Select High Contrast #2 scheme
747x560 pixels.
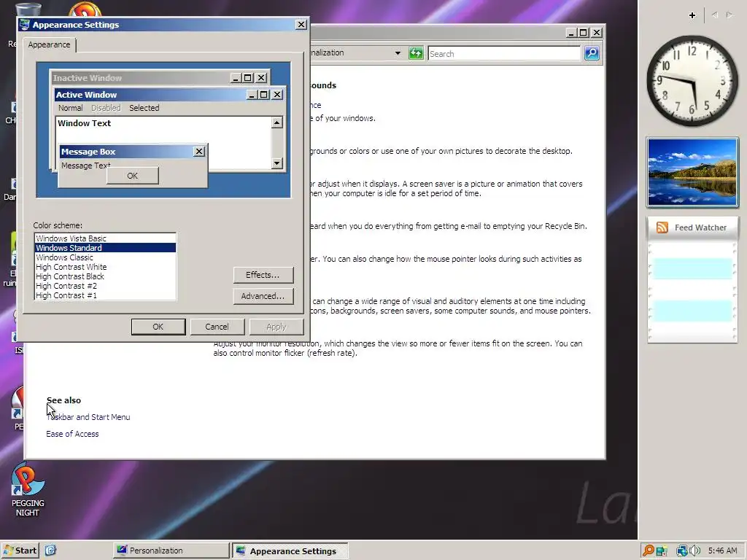click(105, 286)
